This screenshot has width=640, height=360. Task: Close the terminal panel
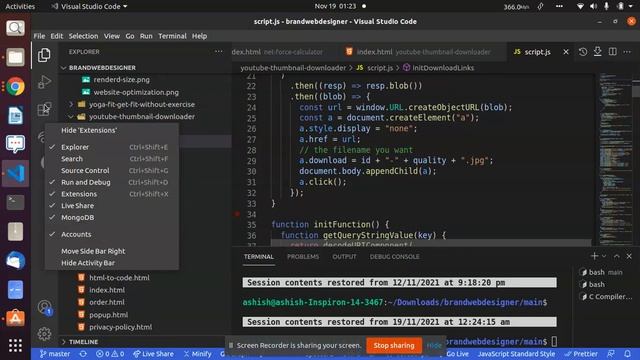pyautogui.click(x=629, y=256)
